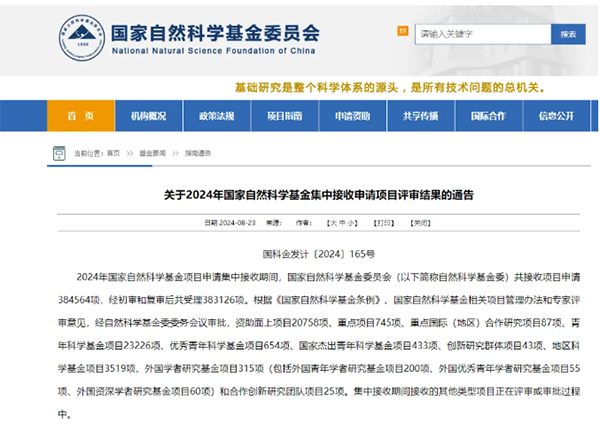Click 面上项目20758项 in the paragraph
Image resolution: width=600 pixels, height=424 pixels.
tap(291, 323)
